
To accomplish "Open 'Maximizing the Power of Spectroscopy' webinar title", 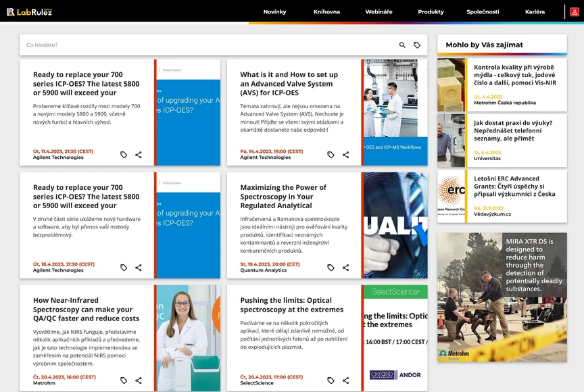I will click(283, 197).
